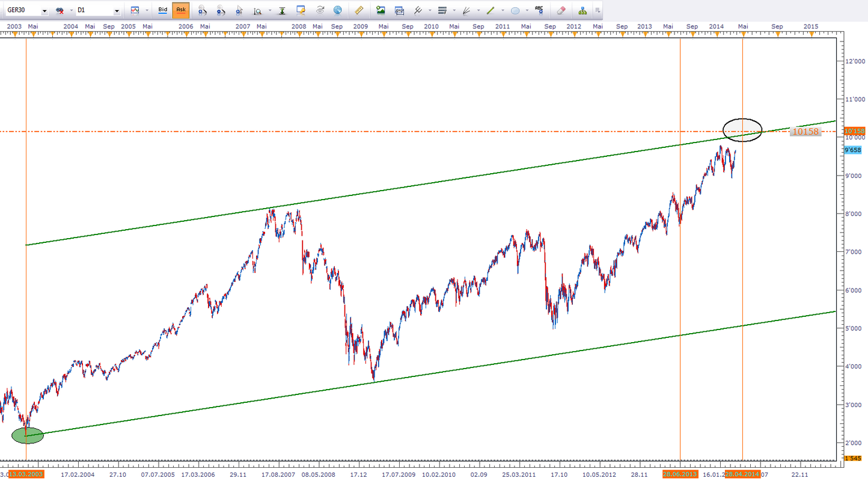Toggle the Ask price button
868x481 pixels.
click(181, 10)
